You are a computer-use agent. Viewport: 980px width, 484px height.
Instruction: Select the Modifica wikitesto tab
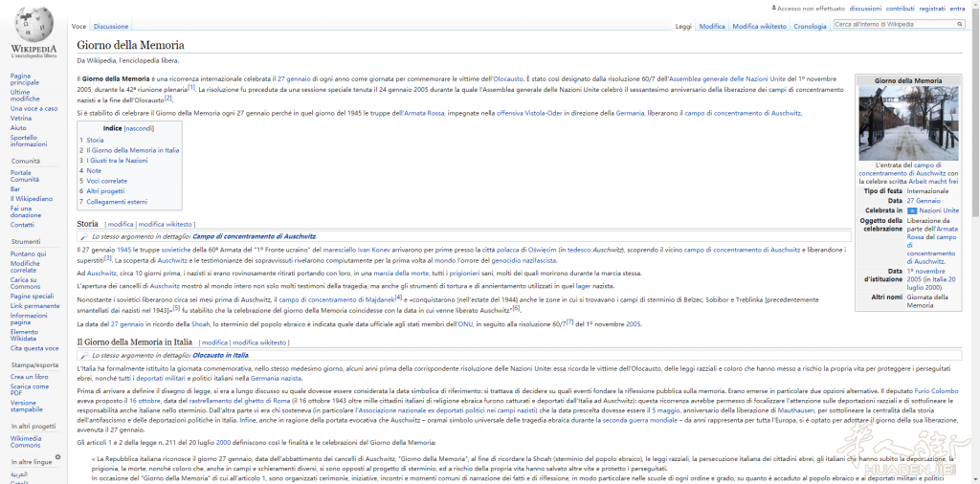click(x=759, y=27)
